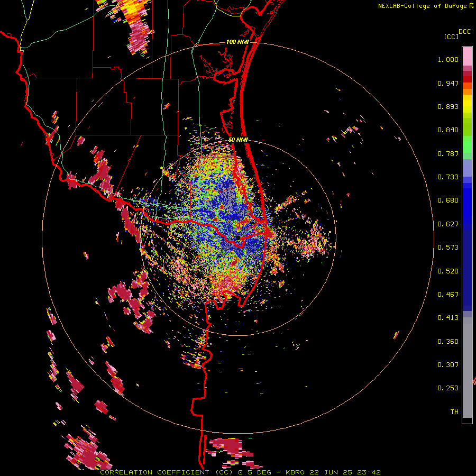Click the 0.680 color scale label
Viewport: 476px width, 476px height.
(448, 200)
